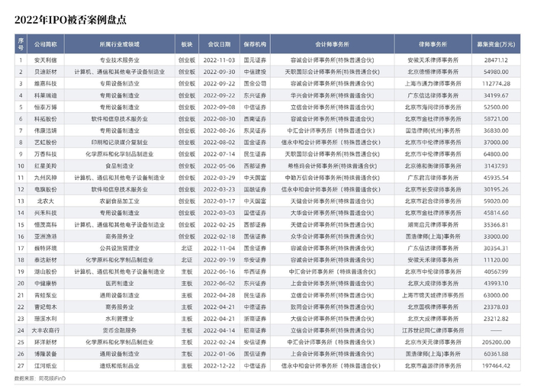
Task: Click the amount cell 30195.26
Action: (x=496, y=189)
